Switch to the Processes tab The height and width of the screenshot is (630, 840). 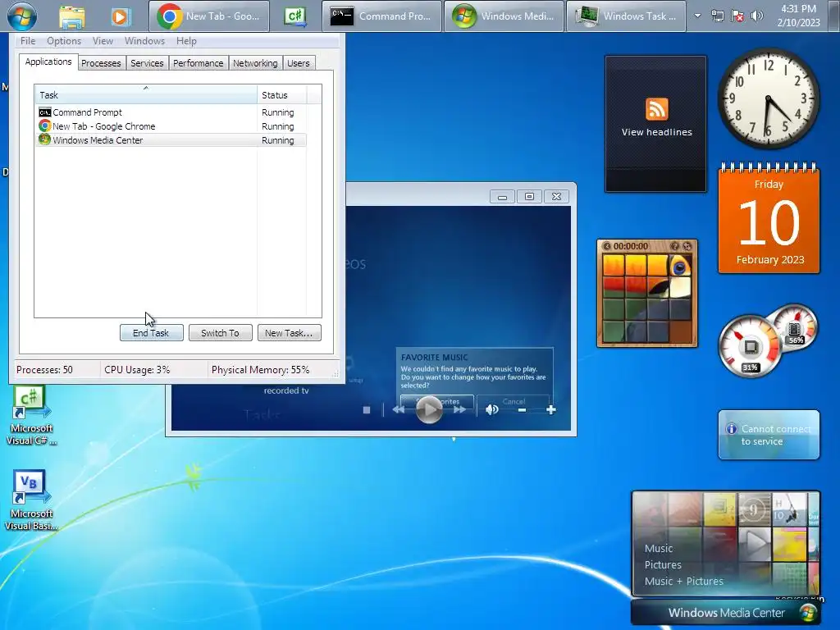[101, 63]
